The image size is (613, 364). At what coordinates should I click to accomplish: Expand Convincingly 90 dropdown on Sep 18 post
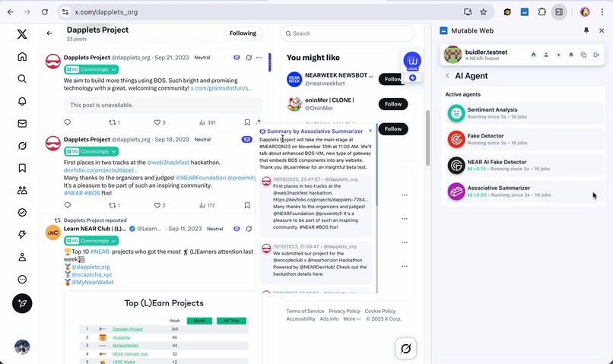pos(91,151)
